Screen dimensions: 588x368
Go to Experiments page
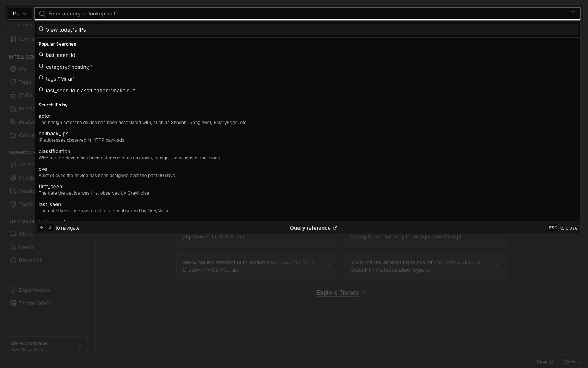[34, 290]
